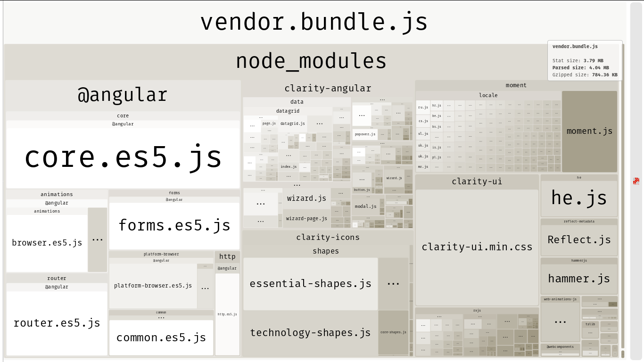
Task: Select the node_modules folder header
Action: (311, 61)
